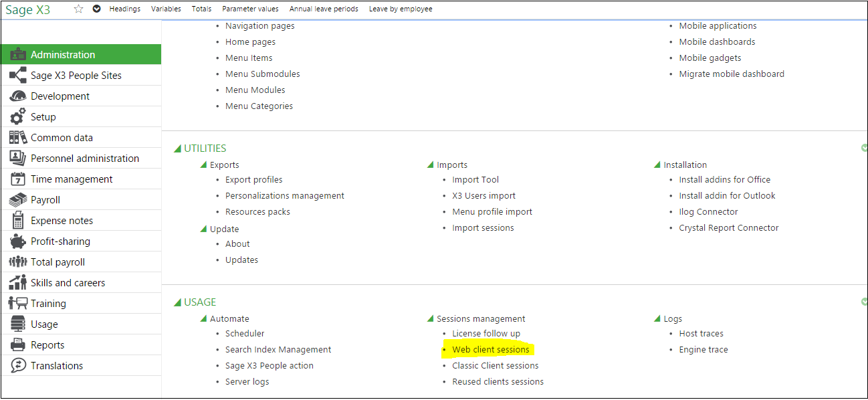Open Migrate mobile dashboard link
This screenshot has width=868, height=400.
[x=732, y=74]
